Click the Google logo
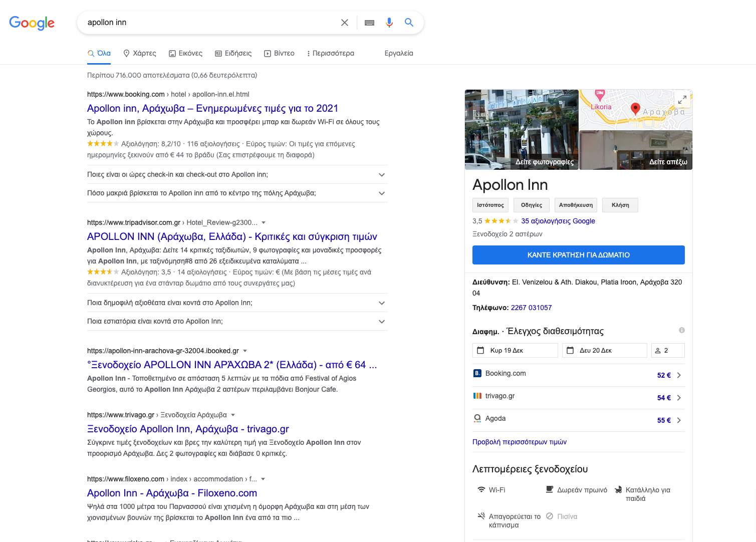The width and height of the screenshot is (756, 542). point(32,23)
